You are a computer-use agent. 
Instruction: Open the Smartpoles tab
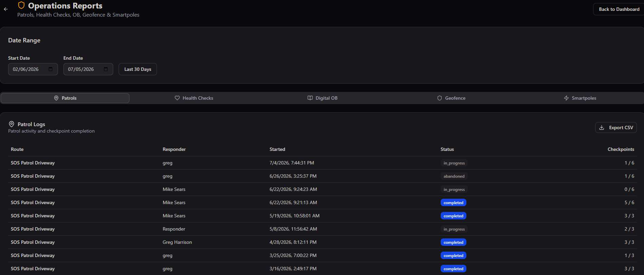pyautogui.click(x=580, y=98)
